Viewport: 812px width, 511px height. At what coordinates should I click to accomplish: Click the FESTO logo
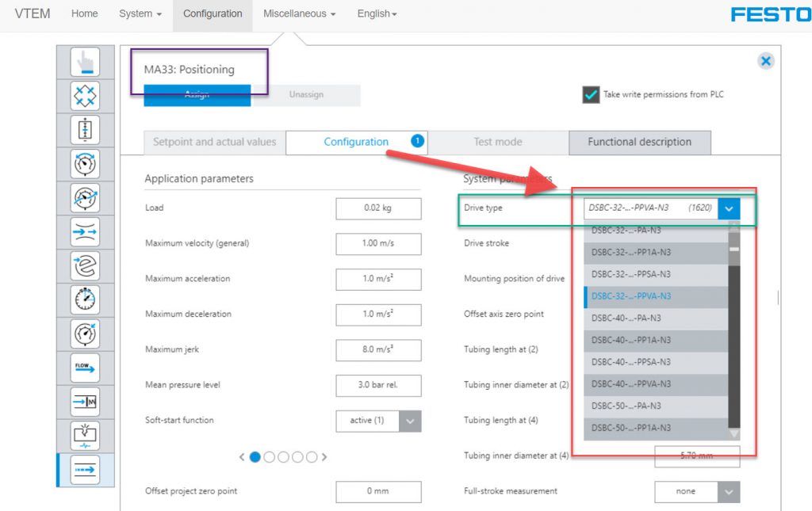pos(771,14)
